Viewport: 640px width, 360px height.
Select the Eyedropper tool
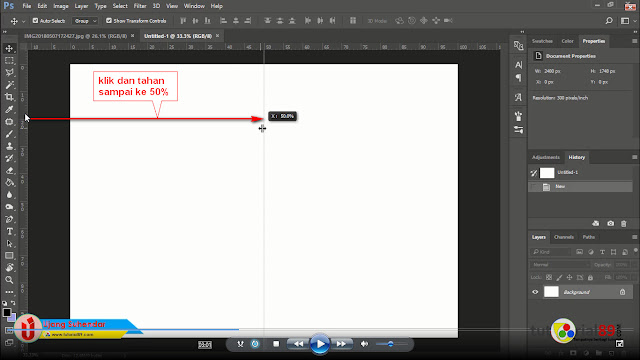coord(9,109)
